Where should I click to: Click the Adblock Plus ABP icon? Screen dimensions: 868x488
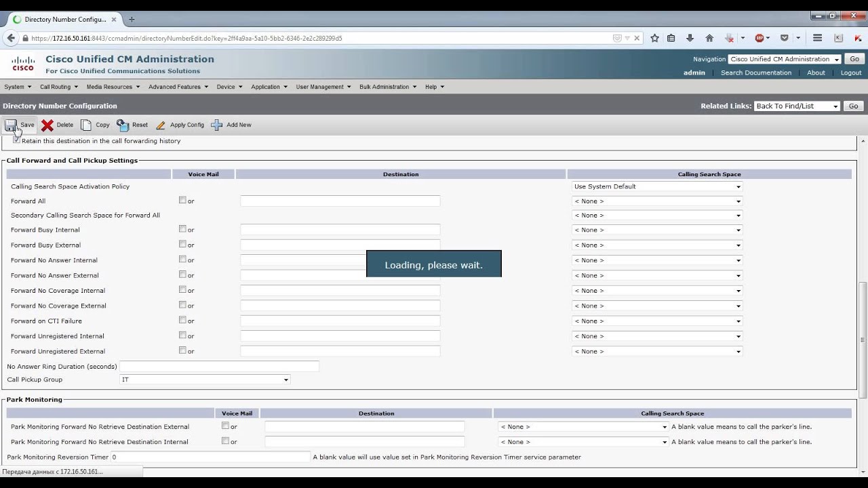pyautogui.click(x=759, y=38)
